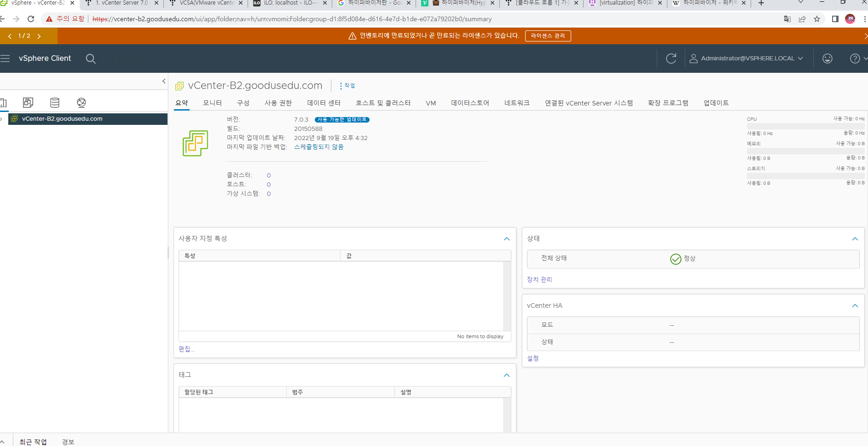
Task: Select the Hosts and Clusters inventory icon
Action: pyautogui.click(x=3, y=102)
